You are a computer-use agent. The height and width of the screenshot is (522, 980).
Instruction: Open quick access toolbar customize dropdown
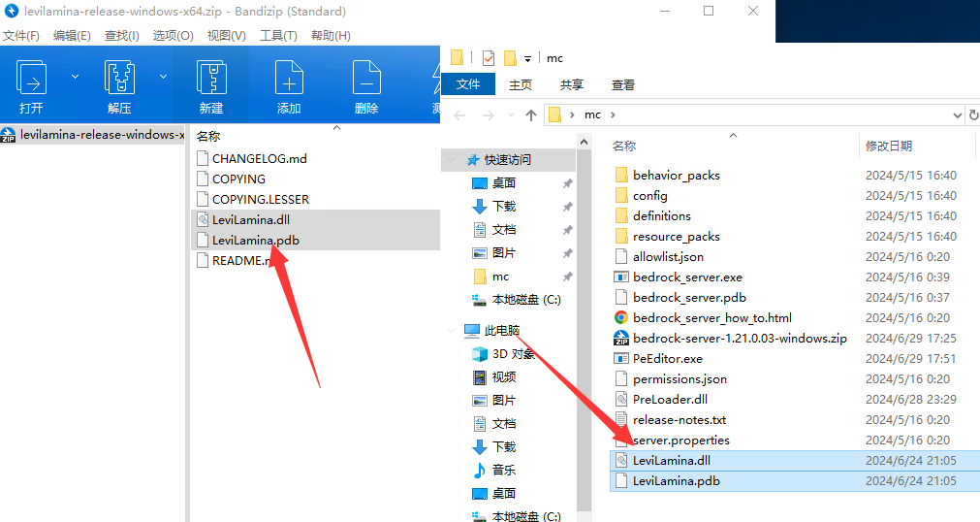click(527, 59)
